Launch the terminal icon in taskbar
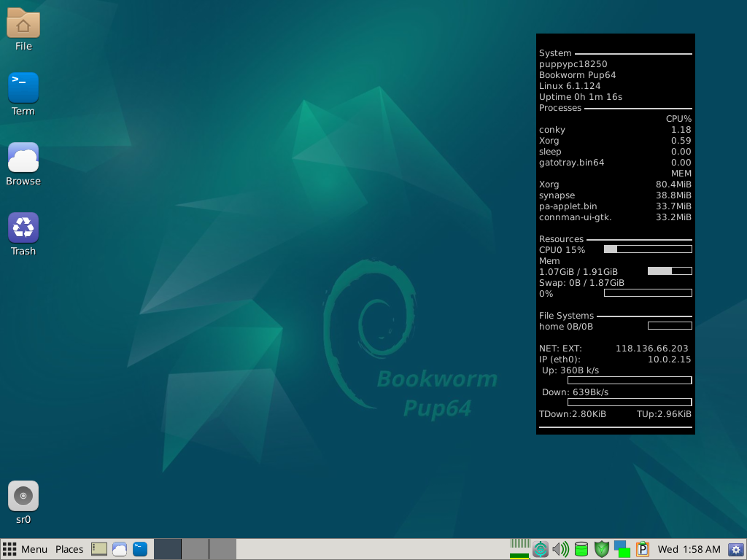Image resolution: width=747 pixels, height=560 pixels. [140, 549]
